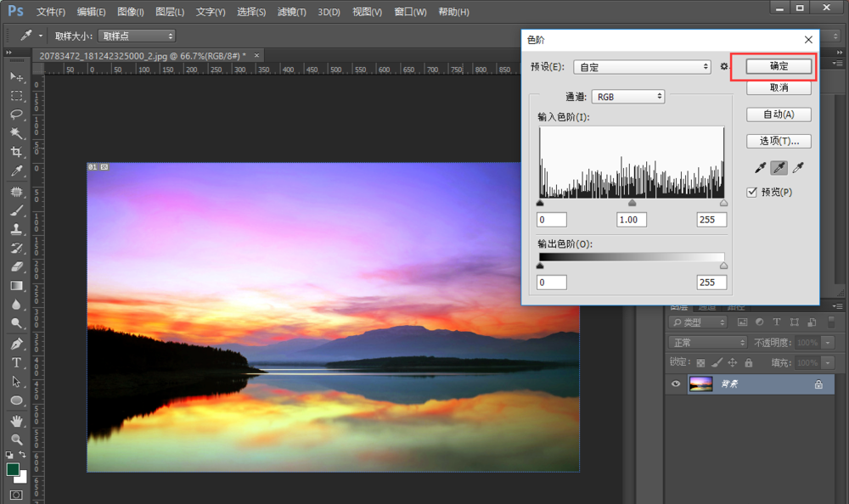Viewport: 849px width, 504px height.
Task: Expand the 取样大小 sample size dropdown
Action: pos(137,36)
